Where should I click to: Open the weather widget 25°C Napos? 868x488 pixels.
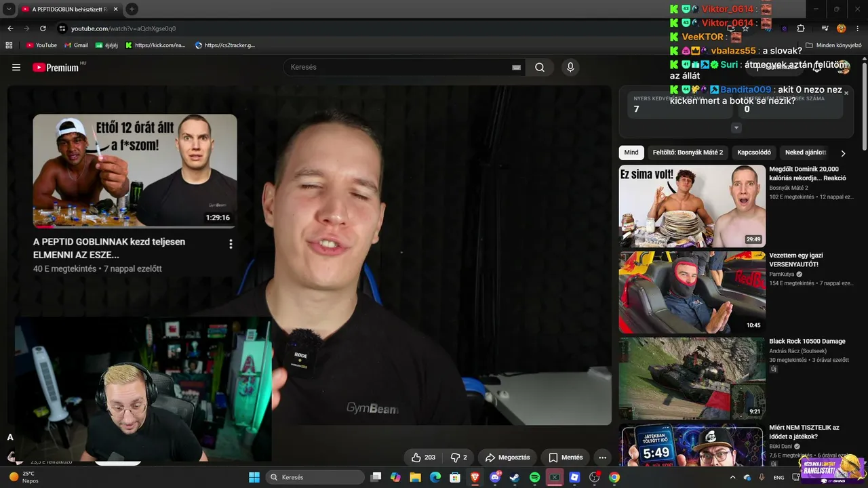pos(24,477)
